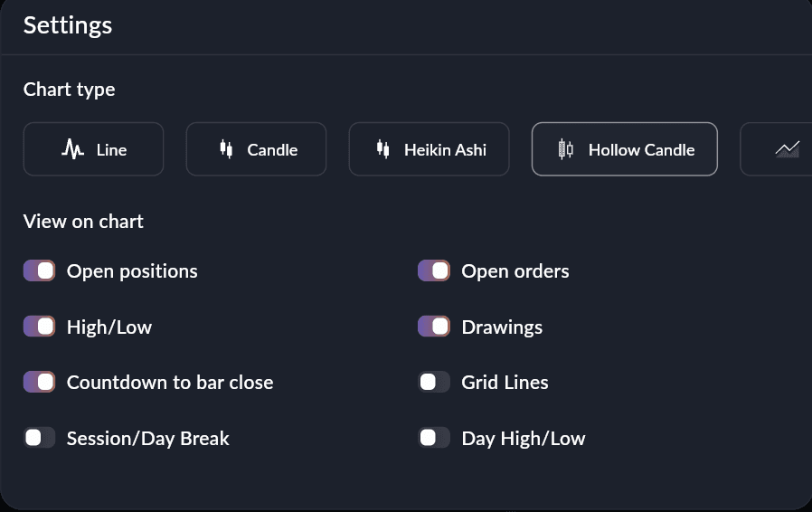Disable Countdown to bar close toggle

[x=40, y=382]
